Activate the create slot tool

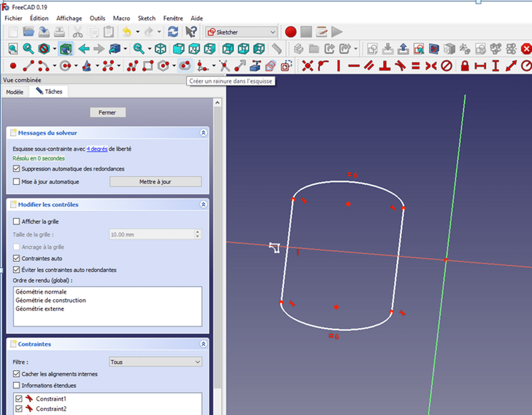(184, 66)
